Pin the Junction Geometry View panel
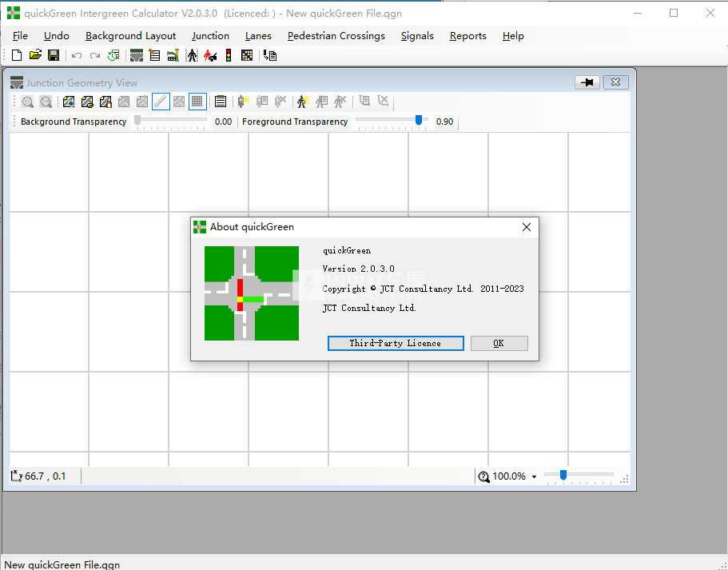This screenshot has height=570, width=728. click(x=587, y=82)
